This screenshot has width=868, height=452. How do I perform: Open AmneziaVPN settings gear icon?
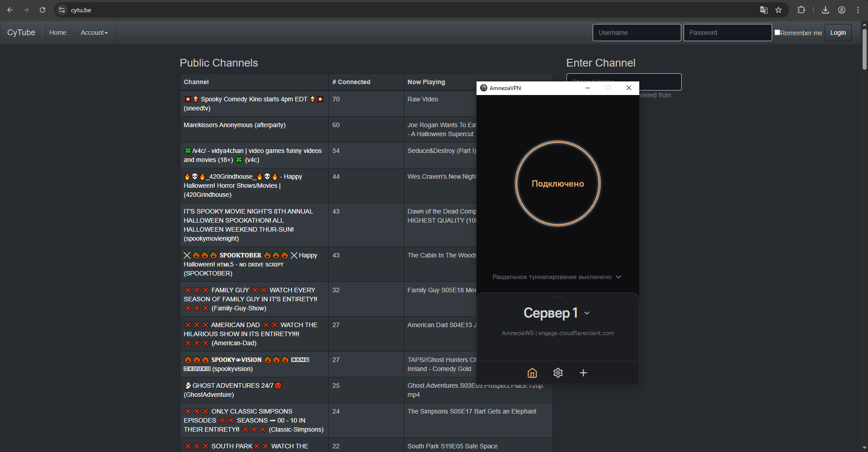tap(558, 373)
